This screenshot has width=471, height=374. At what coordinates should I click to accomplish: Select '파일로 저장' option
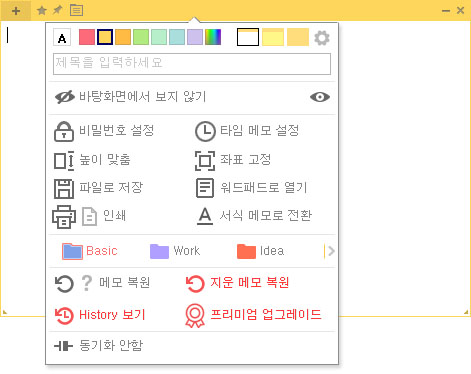tap(111, 187)
